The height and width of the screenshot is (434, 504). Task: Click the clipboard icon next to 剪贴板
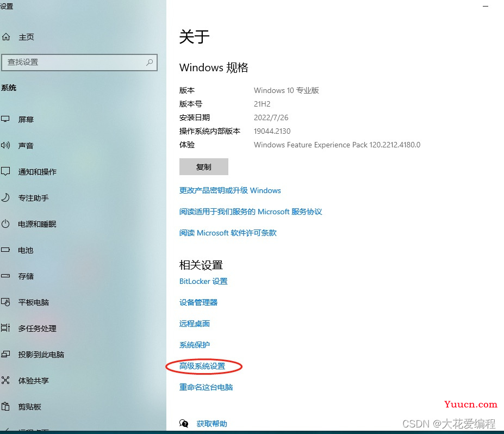pyautogui.click(x=5, y=406)
